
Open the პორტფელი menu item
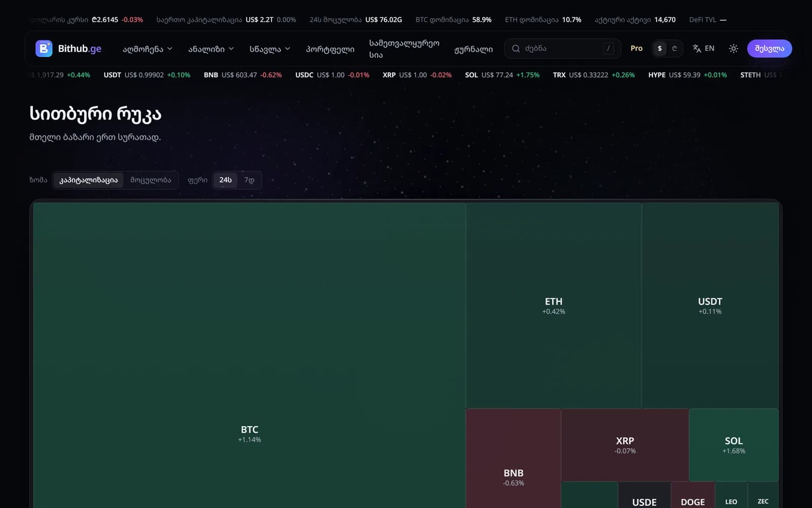pos(330,49)
